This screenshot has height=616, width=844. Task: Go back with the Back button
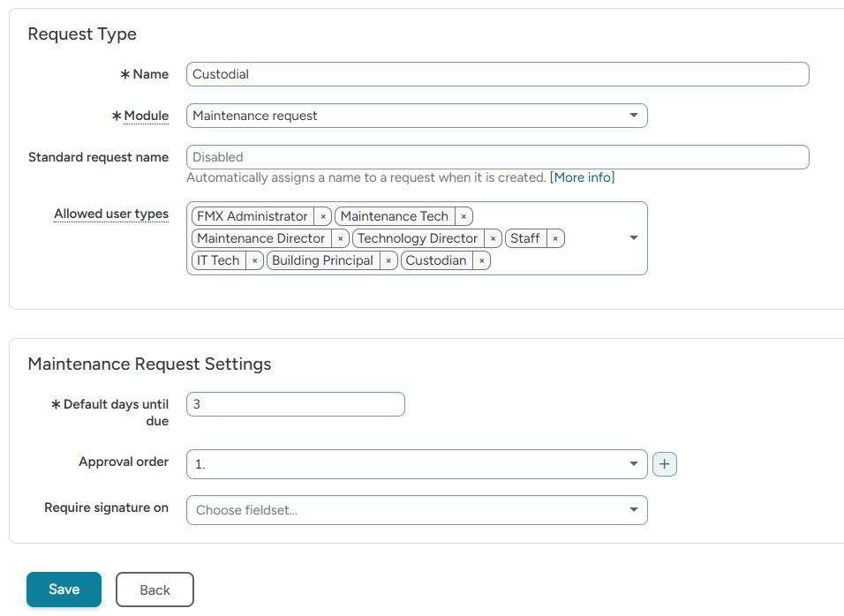pos(154,590)
